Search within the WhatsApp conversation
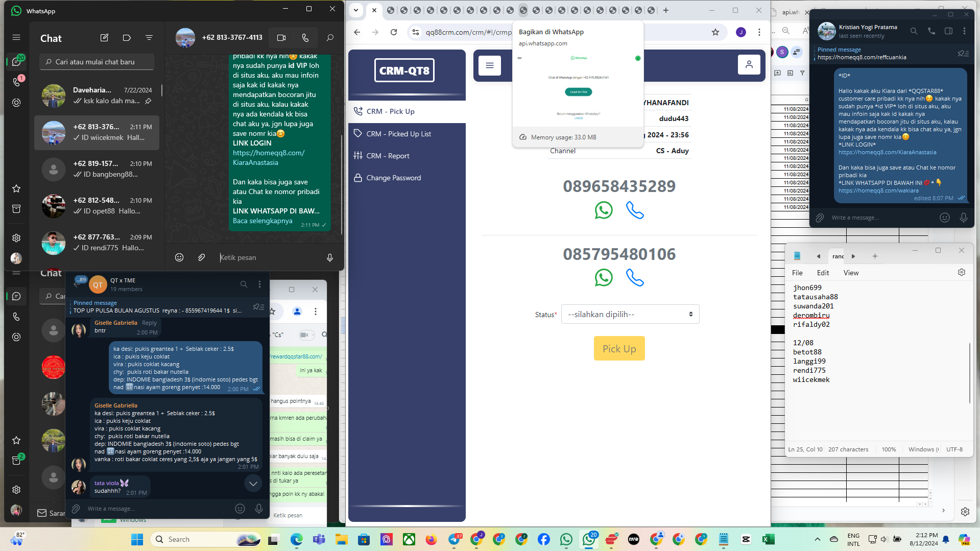980x551 pixels. click(x=330, y=38)
